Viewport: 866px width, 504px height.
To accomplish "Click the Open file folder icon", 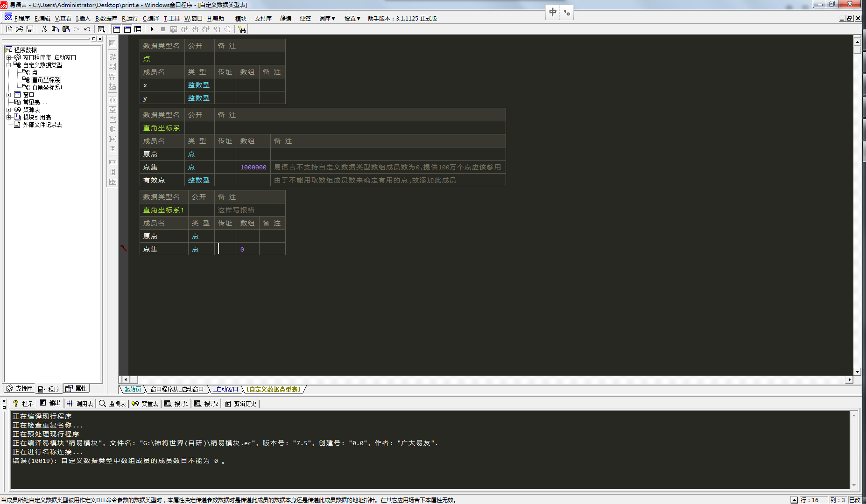I will click(19, 29).
